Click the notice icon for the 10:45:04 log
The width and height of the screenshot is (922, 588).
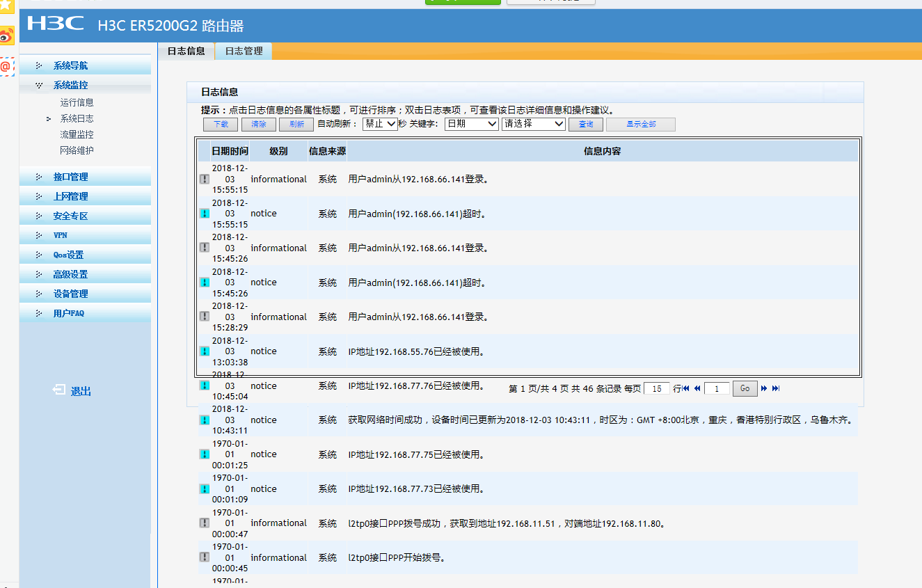205,386
